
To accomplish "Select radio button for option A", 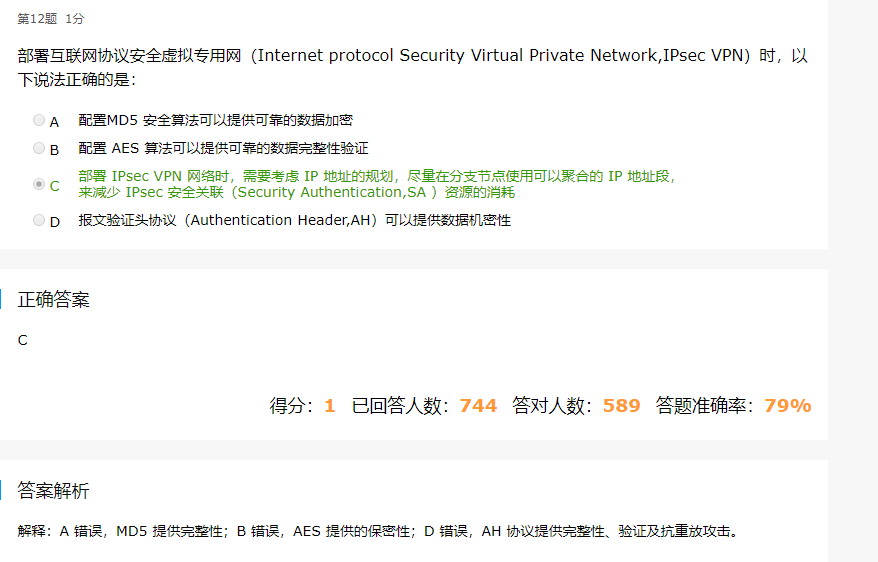I will tap(39, 120).
